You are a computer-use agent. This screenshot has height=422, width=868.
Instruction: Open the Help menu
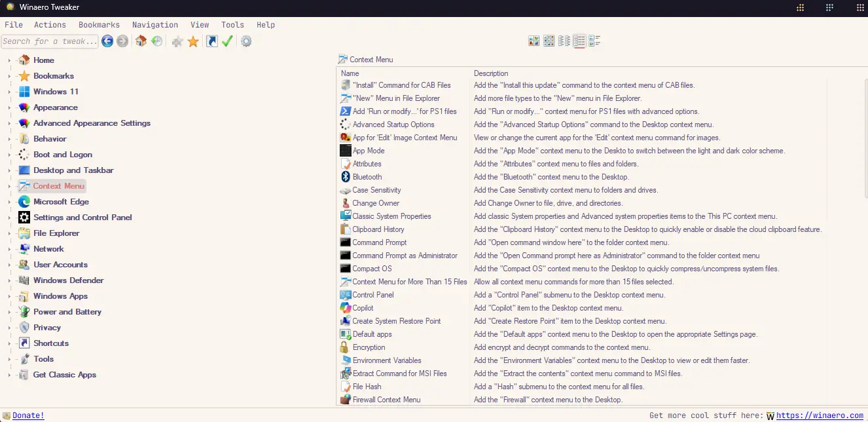[x=266, y=25]
